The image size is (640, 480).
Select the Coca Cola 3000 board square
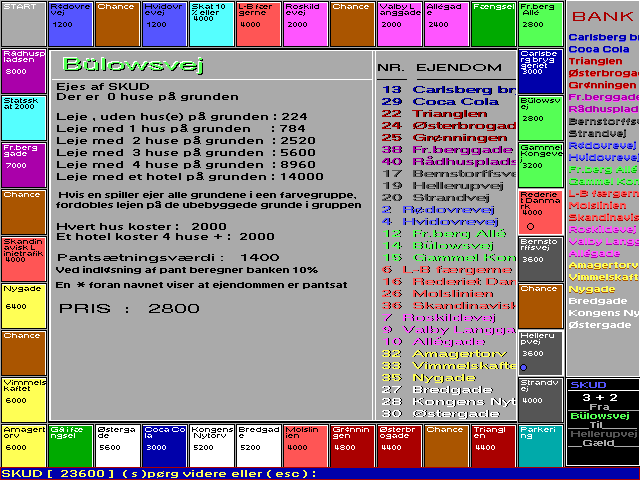coord(164,446)
